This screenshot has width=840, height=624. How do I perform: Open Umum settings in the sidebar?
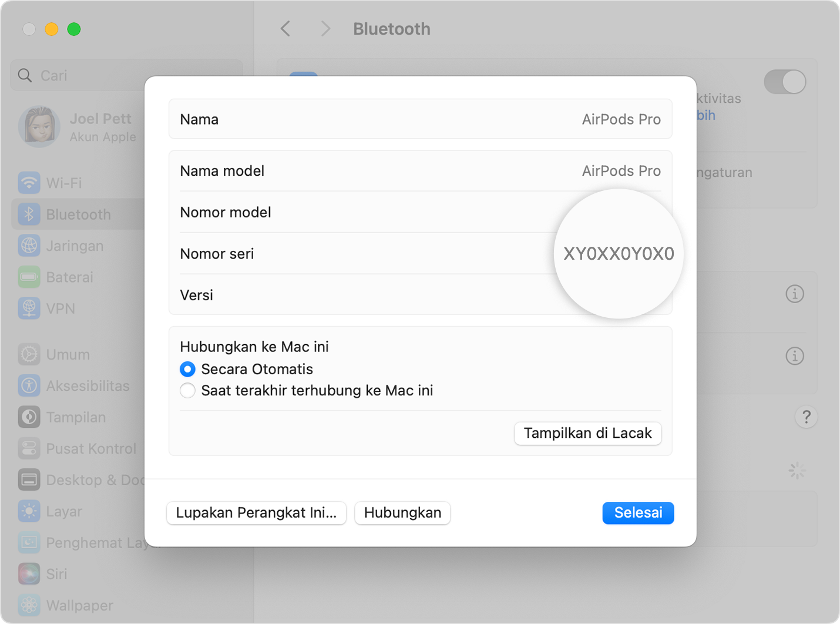68,354
